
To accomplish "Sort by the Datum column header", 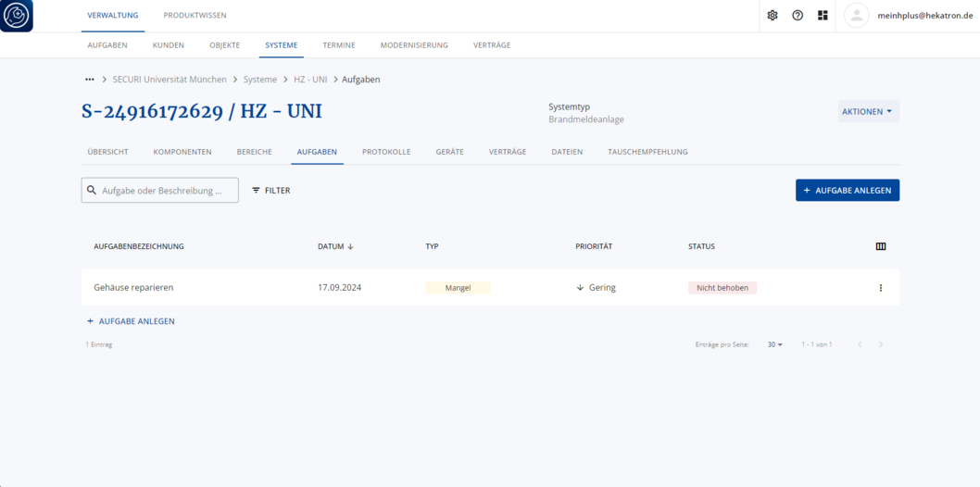I will [x=331, y=246].
